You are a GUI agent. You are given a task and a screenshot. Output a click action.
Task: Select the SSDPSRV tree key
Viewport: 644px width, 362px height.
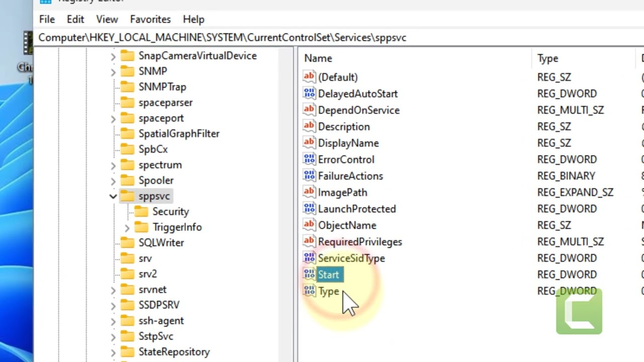tap(159, 305)
